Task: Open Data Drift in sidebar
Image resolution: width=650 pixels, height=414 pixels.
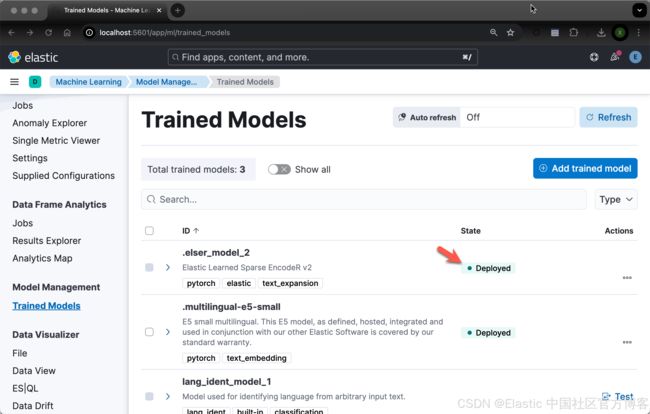Action: pyautogui.click(x=33, y=406)
